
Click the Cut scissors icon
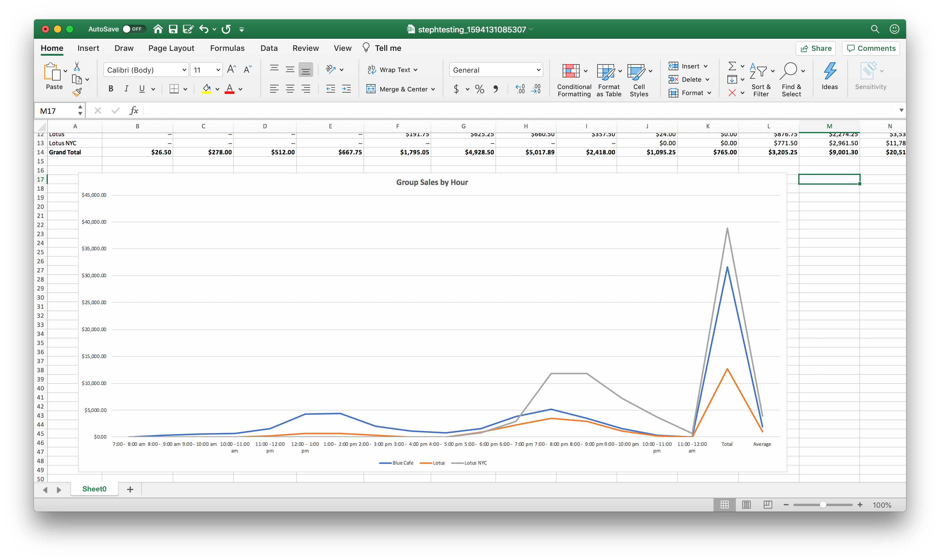coord(77,66)
